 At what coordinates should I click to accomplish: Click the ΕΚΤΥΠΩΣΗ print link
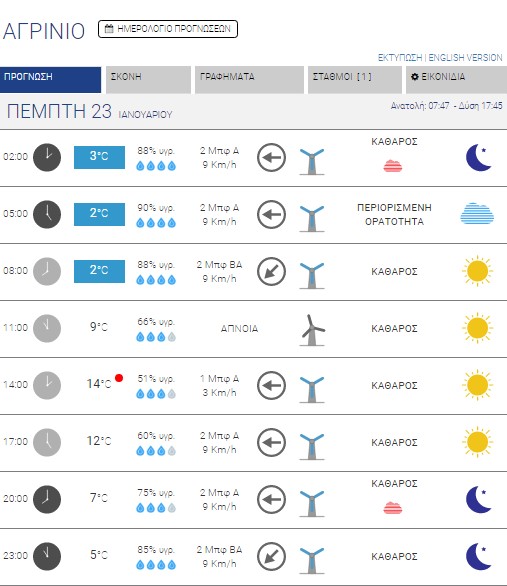(400, 58)
